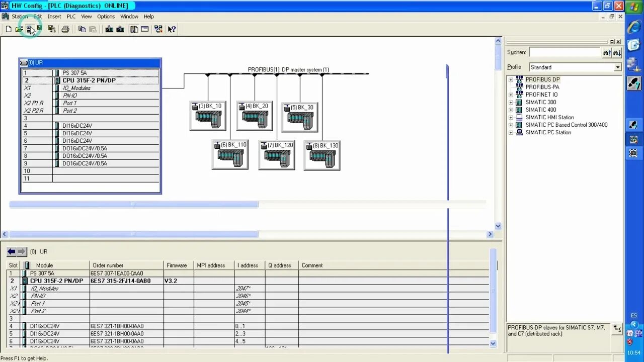The image size is (644, 362).
Task: Select the BK_10 slave station icon
Action: [208, 116]
